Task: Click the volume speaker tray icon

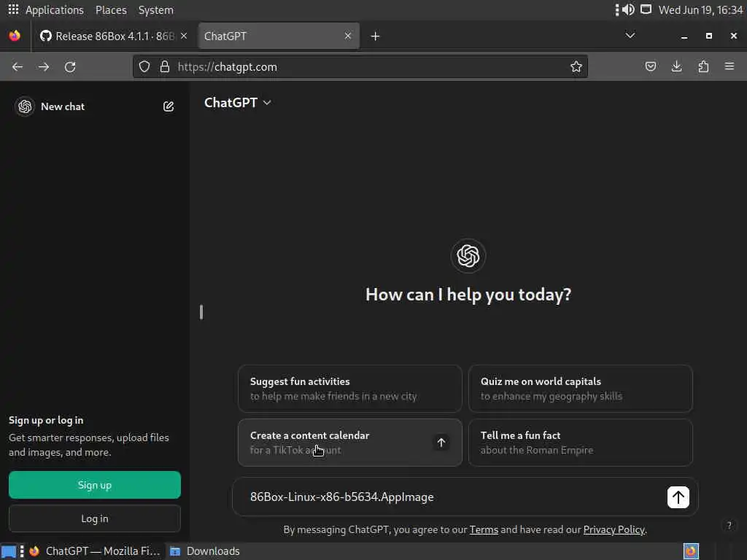Action: [x=628, y=9]
